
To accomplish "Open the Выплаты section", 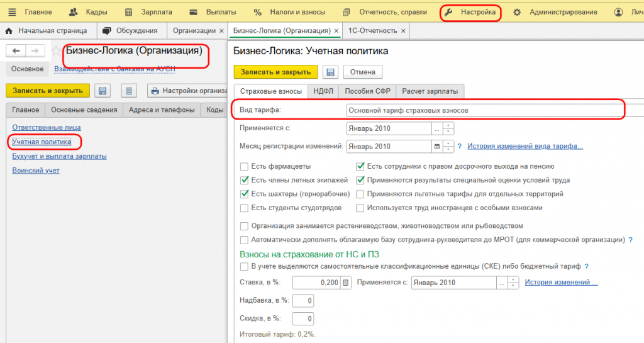I will (x=213, y=12).
